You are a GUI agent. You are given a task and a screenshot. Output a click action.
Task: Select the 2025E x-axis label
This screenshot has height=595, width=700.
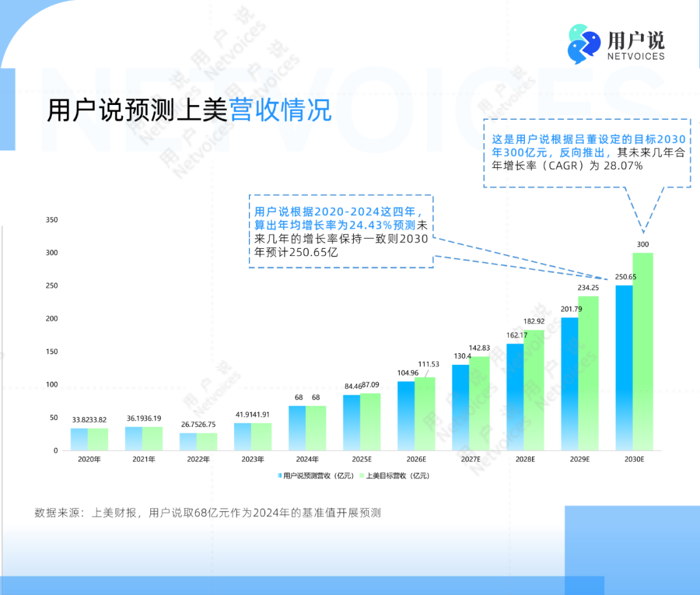[362, 460]
